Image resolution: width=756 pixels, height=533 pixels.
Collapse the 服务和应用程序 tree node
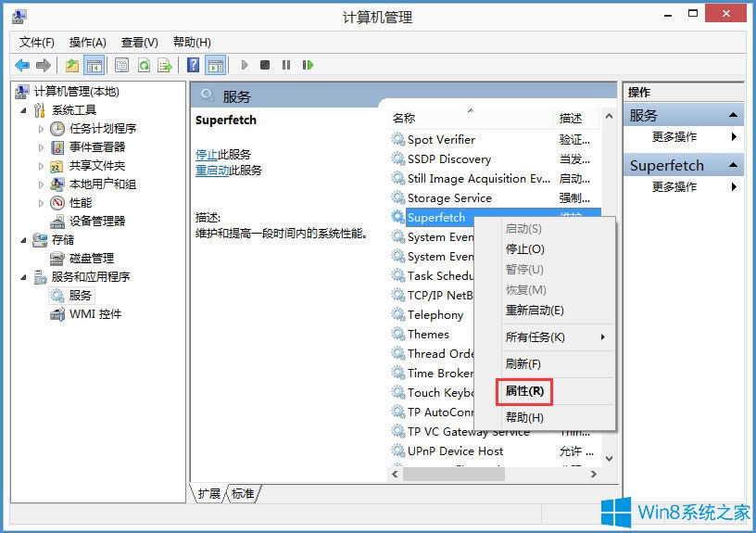[x=24, y=277]
